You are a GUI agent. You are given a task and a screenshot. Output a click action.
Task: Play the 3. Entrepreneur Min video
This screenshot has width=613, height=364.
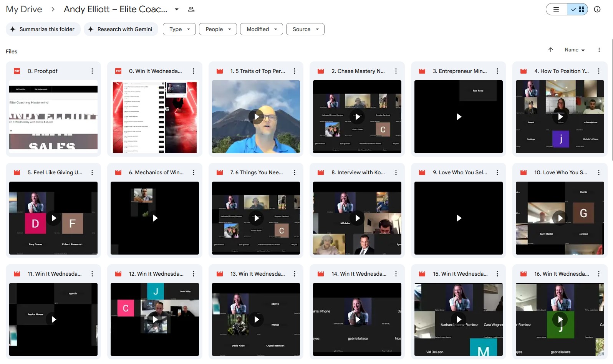[459, 117]
